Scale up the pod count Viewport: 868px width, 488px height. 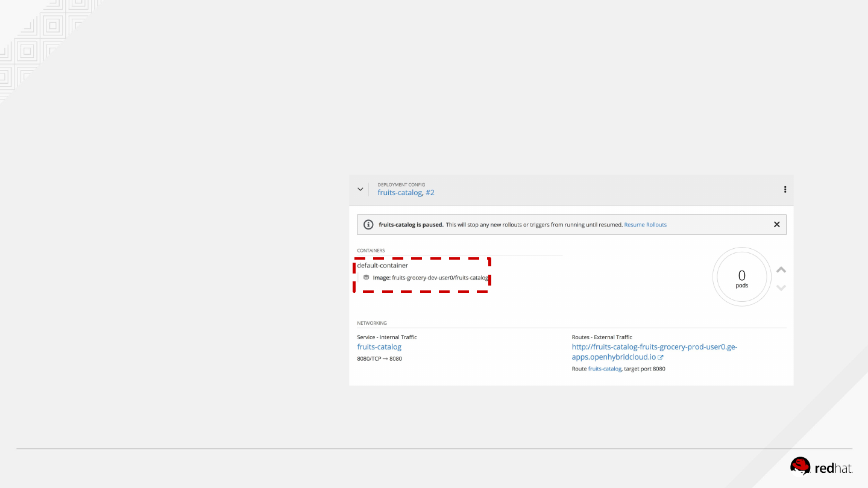[781, 269]
